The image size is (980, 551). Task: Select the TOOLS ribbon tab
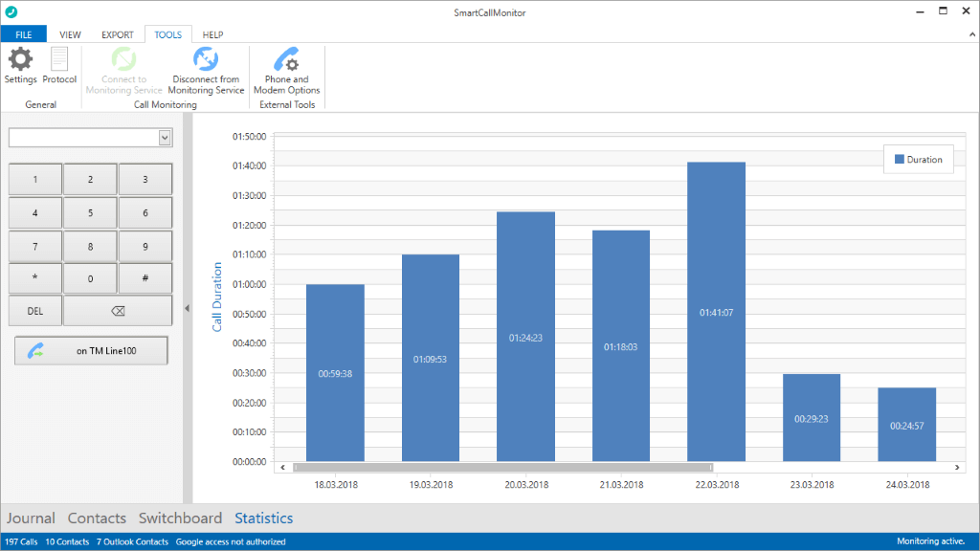[x=168, y=35]
